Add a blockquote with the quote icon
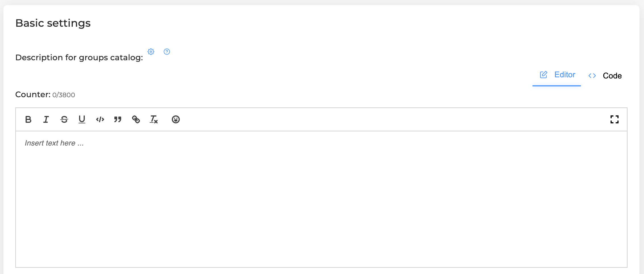Viewport: 644px width, 274px height. [118, 119]
